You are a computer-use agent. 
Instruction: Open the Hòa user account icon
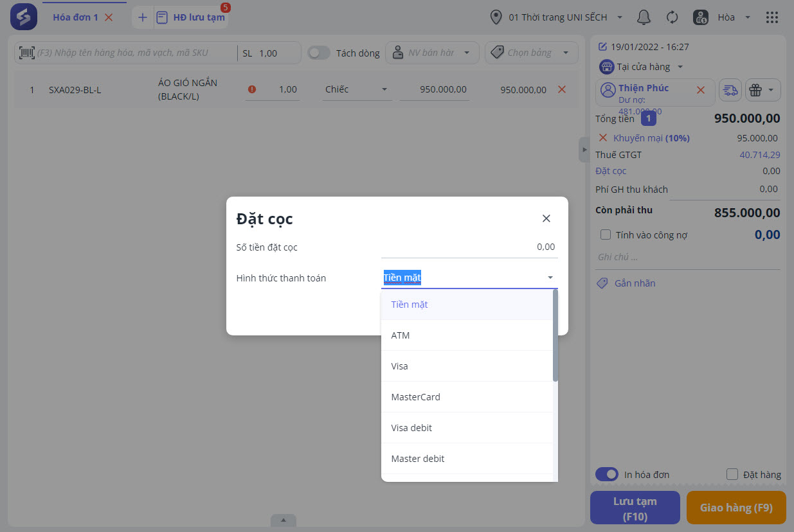click(701, 17)
